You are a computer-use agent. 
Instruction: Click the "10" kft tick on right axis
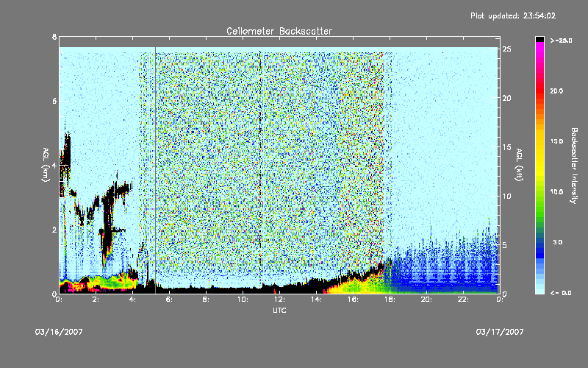coord(506,196)
